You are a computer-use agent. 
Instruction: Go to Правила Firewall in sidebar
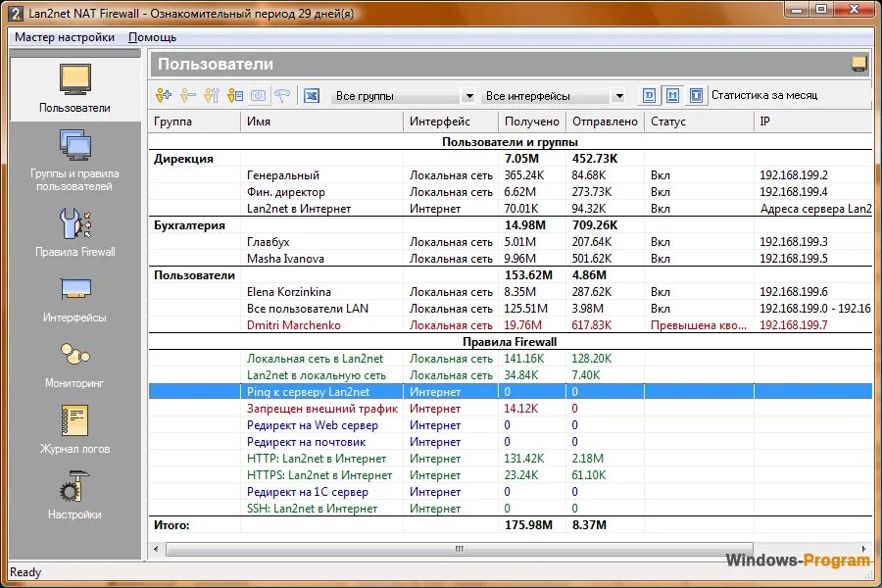[x=74, y=233]
